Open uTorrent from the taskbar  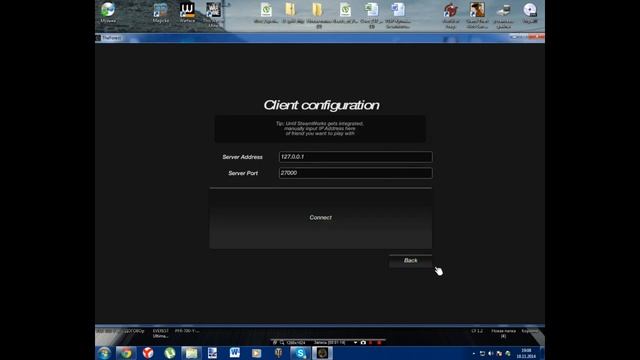coord(170,353)
